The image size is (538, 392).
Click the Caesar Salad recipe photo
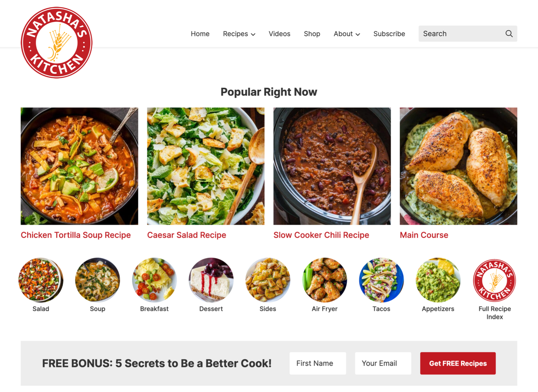(206, 166)
